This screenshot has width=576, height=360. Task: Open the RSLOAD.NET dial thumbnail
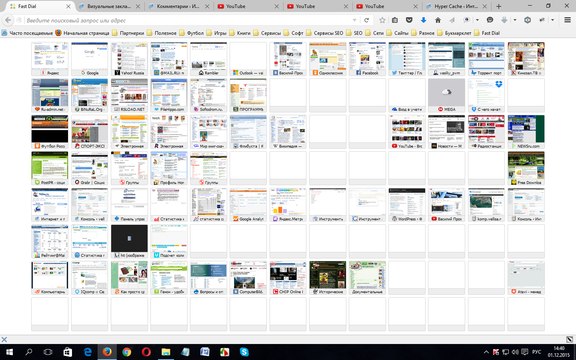tap(129, 96)
